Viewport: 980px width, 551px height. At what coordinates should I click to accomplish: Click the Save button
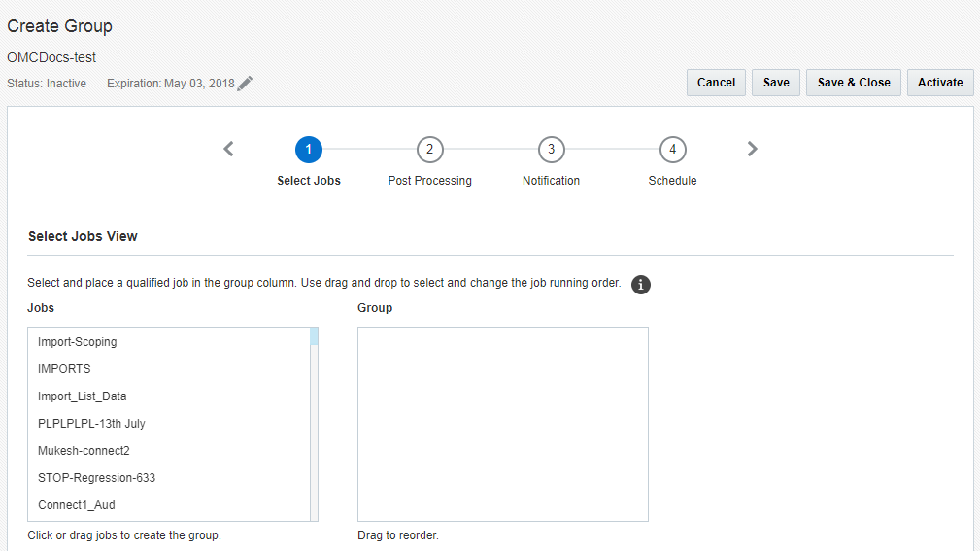[776, 83]
